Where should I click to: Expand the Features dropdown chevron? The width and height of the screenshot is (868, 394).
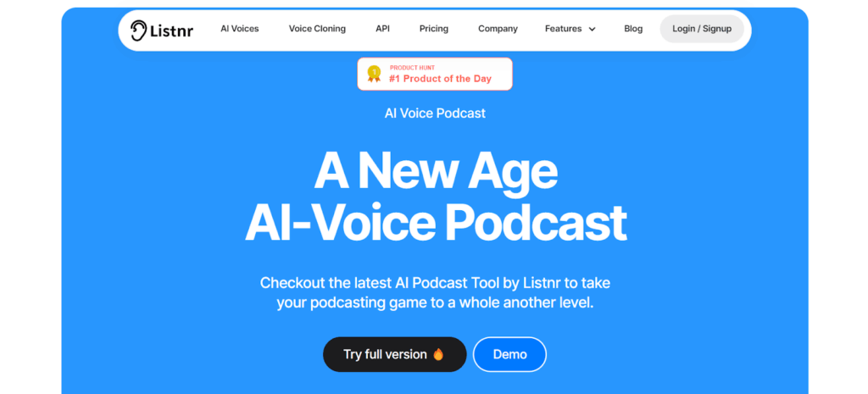coord(592,30)
